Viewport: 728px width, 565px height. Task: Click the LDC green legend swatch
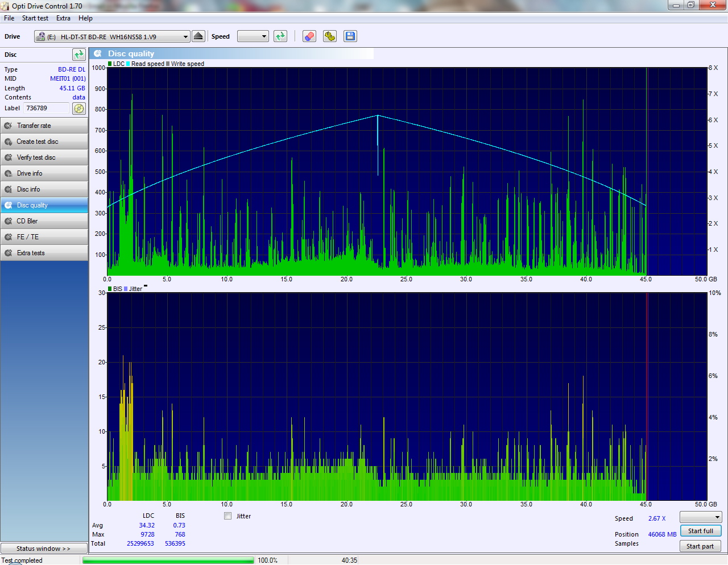pos(110,64)
